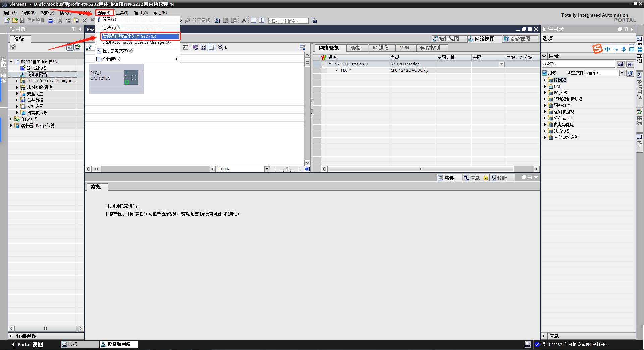Click the split editor horizontally icon
This screenshot has width=644, height=350.
(254, 20)
